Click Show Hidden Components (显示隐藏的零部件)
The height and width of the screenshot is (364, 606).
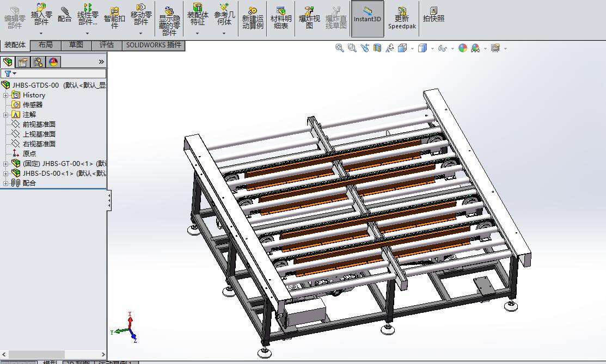(169, 21)
